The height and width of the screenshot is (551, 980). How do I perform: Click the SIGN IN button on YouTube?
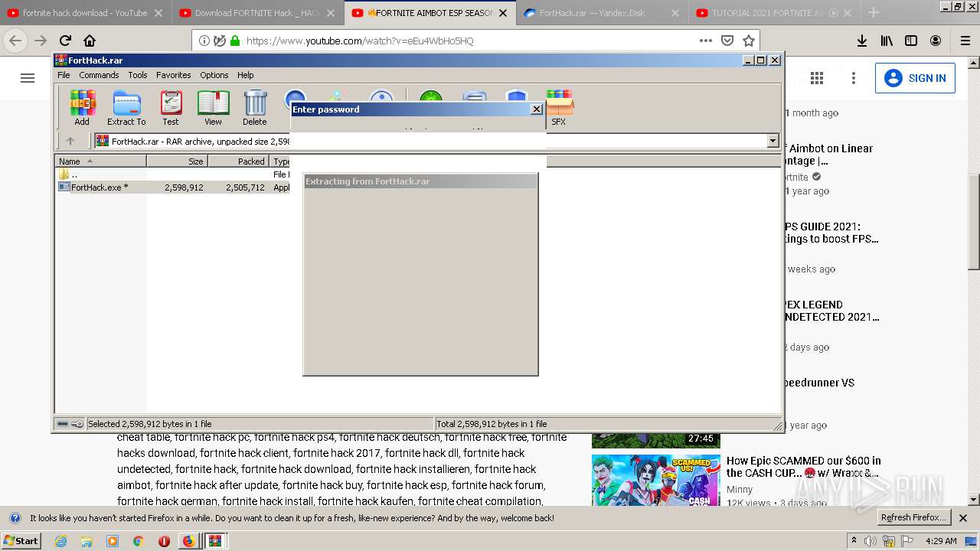point(915,78)
